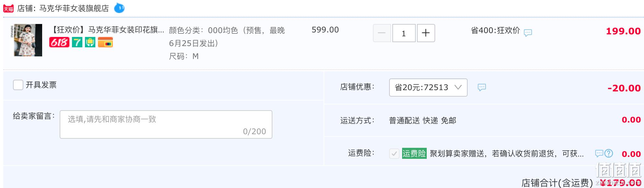Viewport: 644px width, 188px height.
Task: Enable the 开具发票 checkbox
Action: click(18, 85)
